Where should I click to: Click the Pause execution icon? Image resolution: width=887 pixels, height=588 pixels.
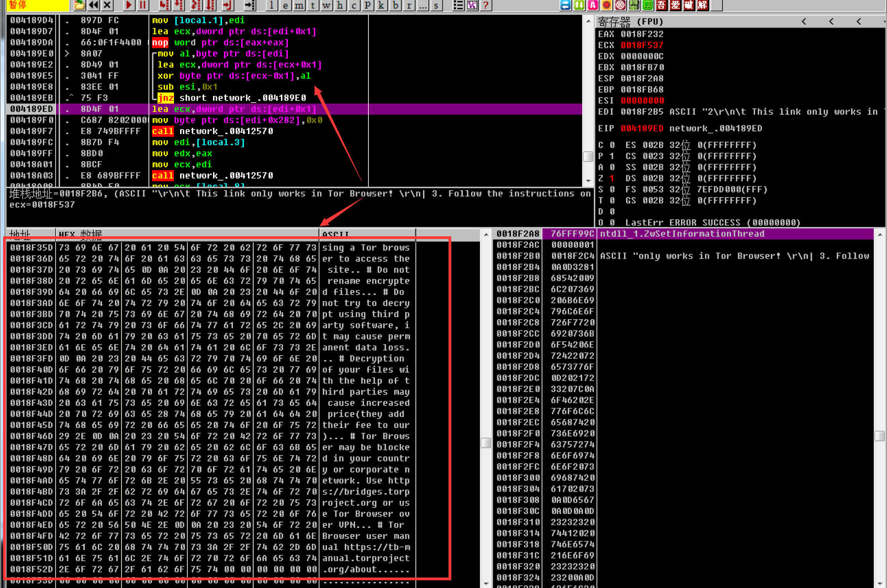(x=143, y=5)
